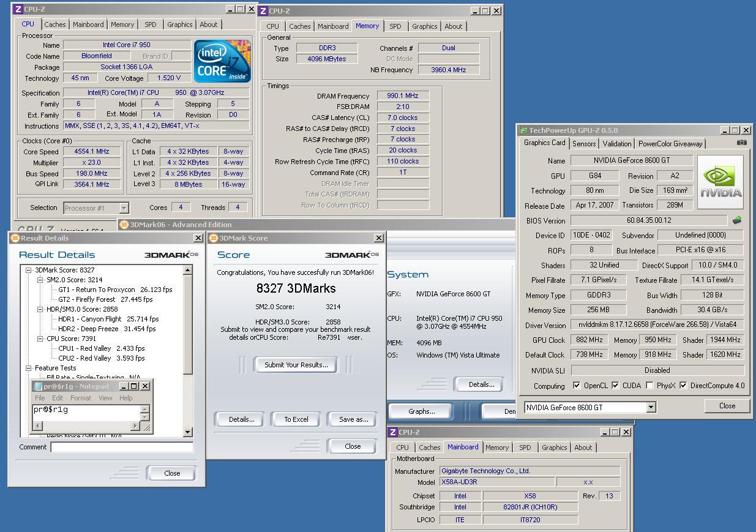756x532 pixels.
Task: Click the Comment input field
Action: 122,448
